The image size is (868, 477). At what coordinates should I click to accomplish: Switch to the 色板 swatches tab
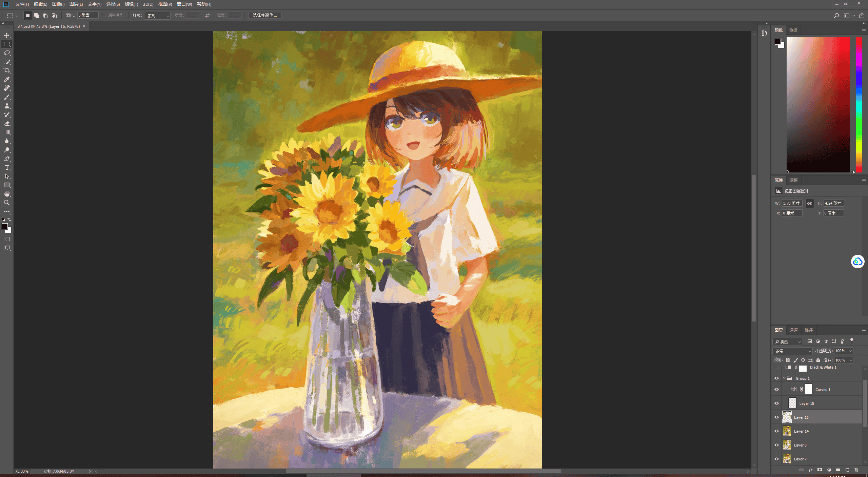click(x=793, y=30)
